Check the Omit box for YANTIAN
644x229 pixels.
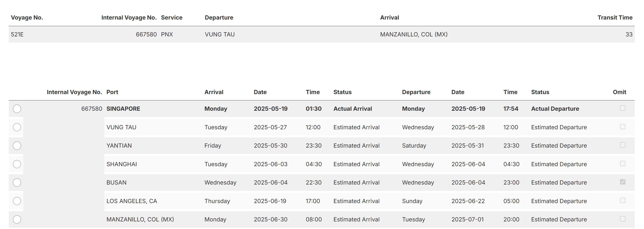click(623, 145)
